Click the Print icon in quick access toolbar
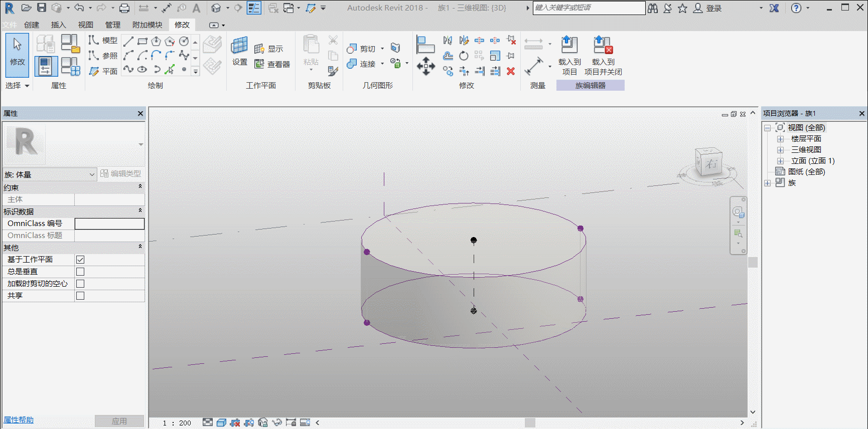 [124, 8]
